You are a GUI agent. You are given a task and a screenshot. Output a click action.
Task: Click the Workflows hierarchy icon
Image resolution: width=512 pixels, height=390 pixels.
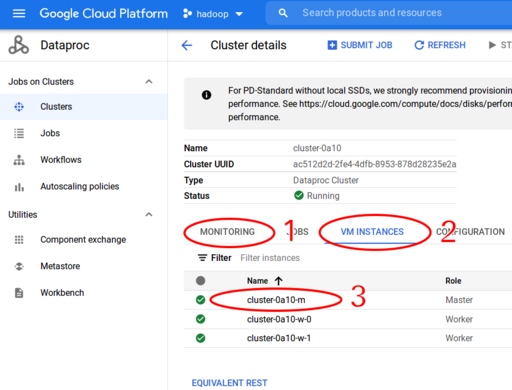[x=19, y=160]
